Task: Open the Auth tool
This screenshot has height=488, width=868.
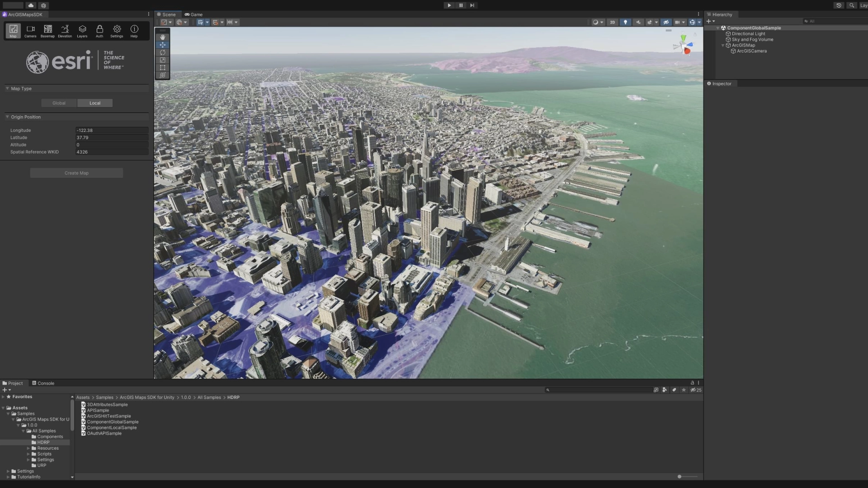Action: click(x=99, y=31)
